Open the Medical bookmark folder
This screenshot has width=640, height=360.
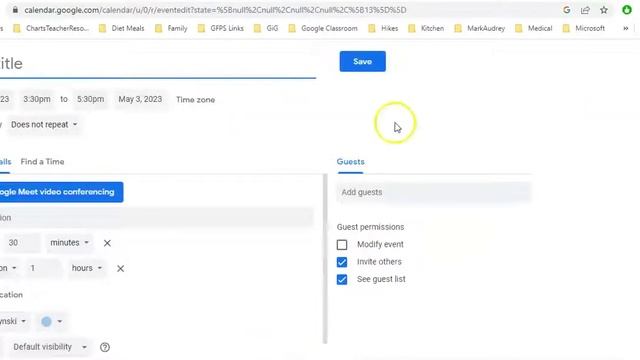point(533,28)
